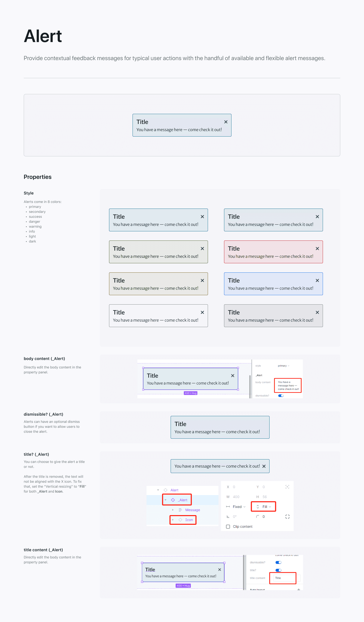Toggle the dismissible? switch under body content
The width and height of the screenshot is (364, 622).
[x=281, y=395]
